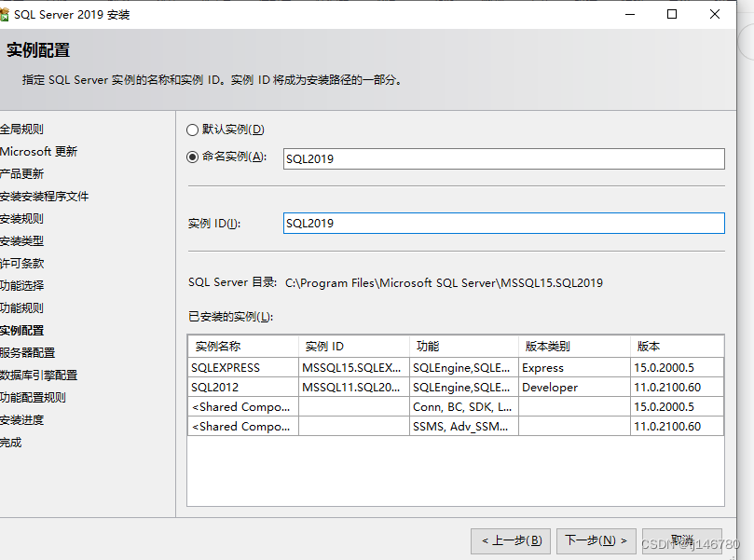Click the Conn, BC, SDK features cell
Screen dimensions: 754x560
coord(464,407)
